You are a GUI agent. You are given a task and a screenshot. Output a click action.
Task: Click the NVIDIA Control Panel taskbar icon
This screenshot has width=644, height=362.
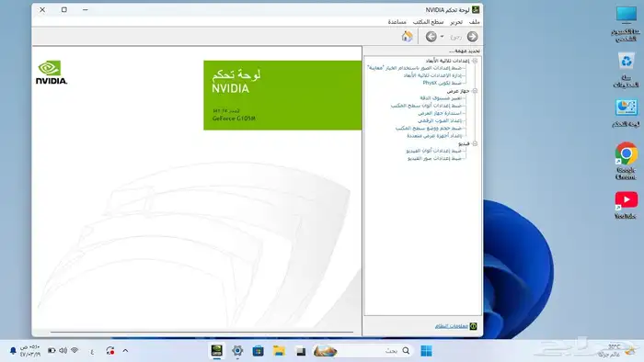[x=216, y=351]
